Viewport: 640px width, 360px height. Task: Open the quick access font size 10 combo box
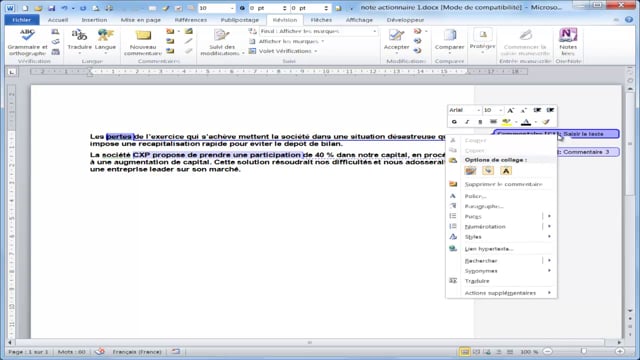(217, 8)
